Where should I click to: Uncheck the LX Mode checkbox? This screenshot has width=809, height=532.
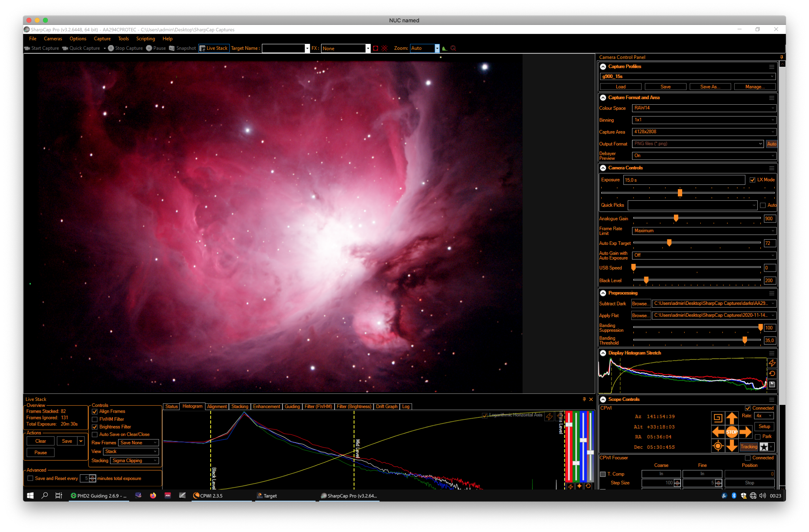pyautogui.click(x=753, y=180)
